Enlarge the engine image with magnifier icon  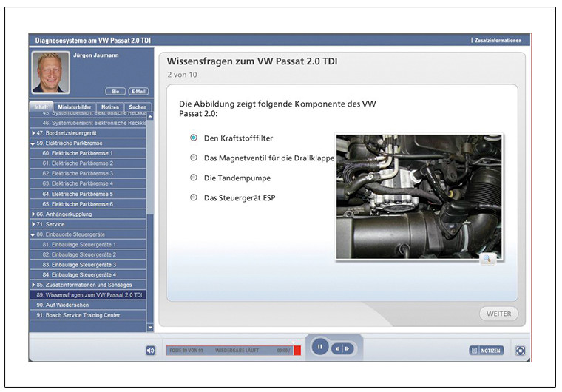487,259
